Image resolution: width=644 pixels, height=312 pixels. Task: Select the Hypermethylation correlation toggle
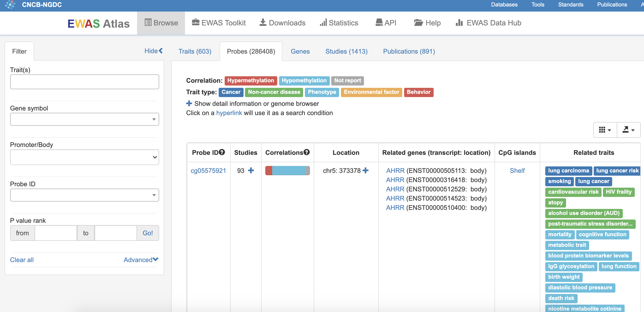click(x=250, y=80)
